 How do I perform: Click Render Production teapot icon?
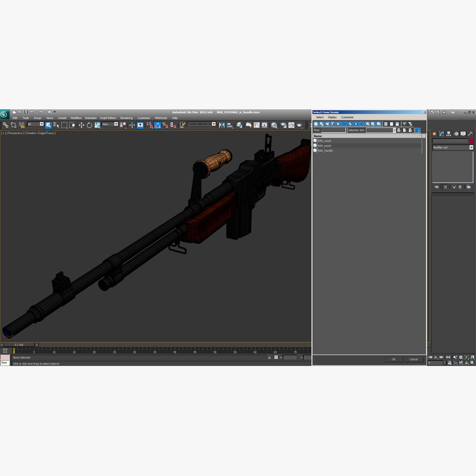(x=299, y=125)
